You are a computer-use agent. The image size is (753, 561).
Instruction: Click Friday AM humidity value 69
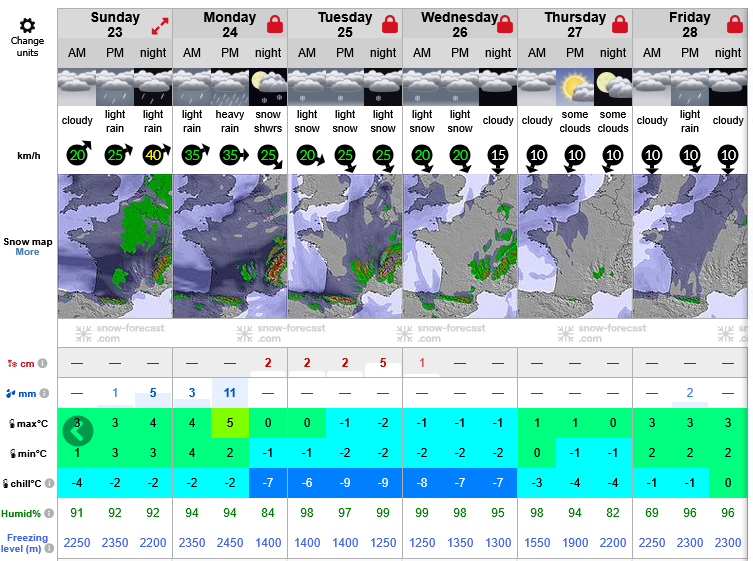click(x=652, y=512)
